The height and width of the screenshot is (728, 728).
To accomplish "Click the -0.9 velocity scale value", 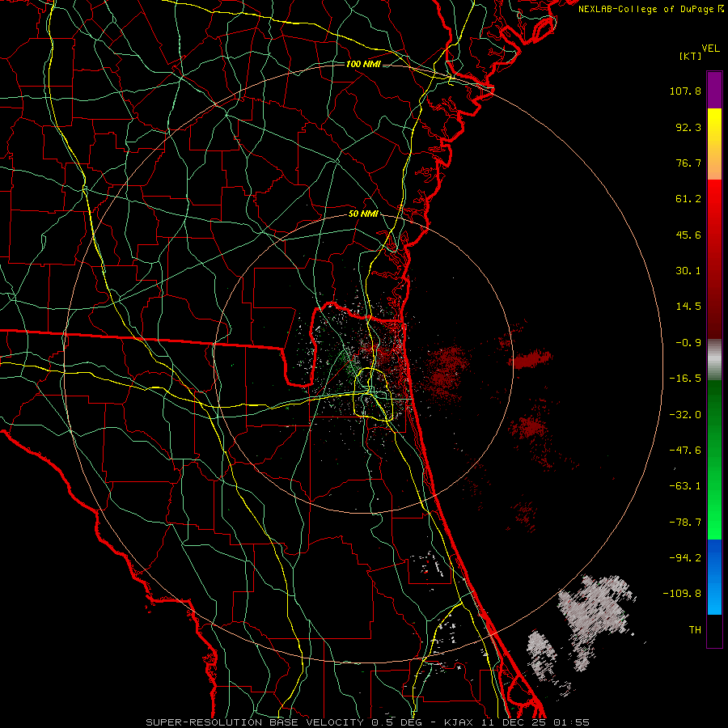I will 688,343.
